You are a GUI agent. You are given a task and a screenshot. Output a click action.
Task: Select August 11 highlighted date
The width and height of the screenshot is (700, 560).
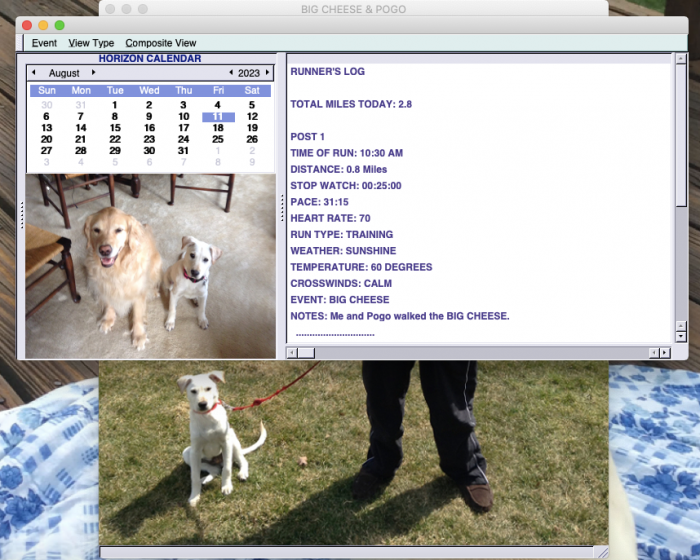point(217,117)
